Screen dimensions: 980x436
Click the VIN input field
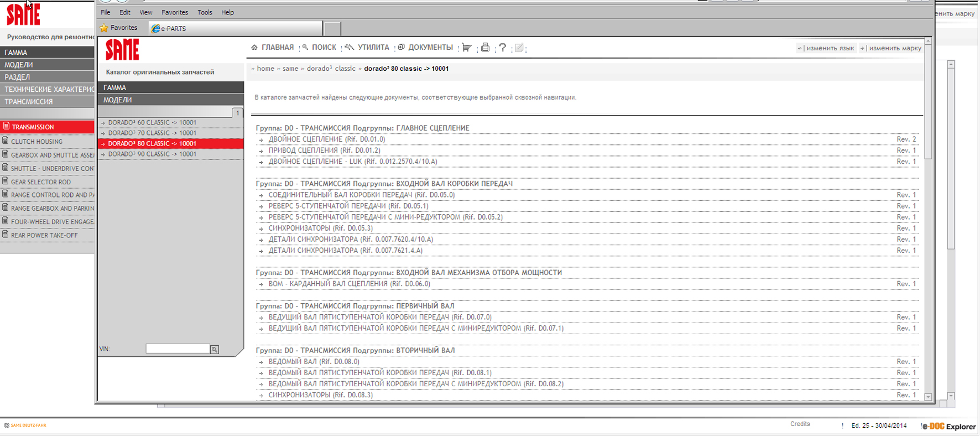point(178,349)
